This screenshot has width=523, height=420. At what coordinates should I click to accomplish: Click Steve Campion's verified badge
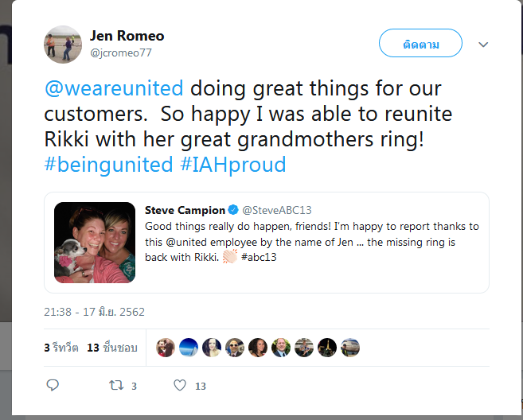coord(233,210)
